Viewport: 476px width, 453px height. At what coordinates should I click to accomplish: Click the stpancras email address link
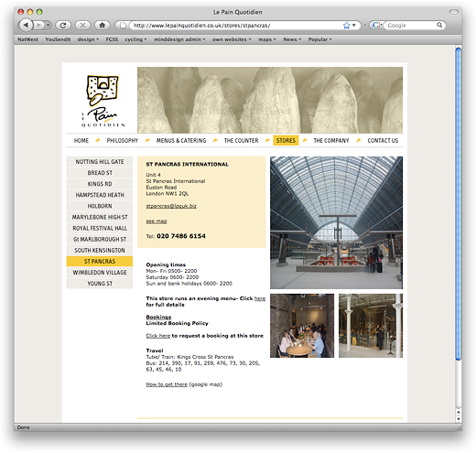click(171, 206)
